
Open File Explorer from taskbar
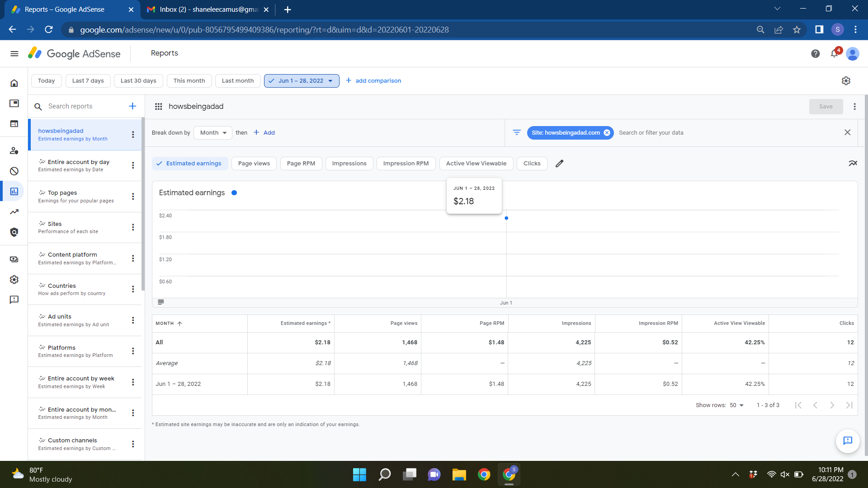tap(459, 474)
